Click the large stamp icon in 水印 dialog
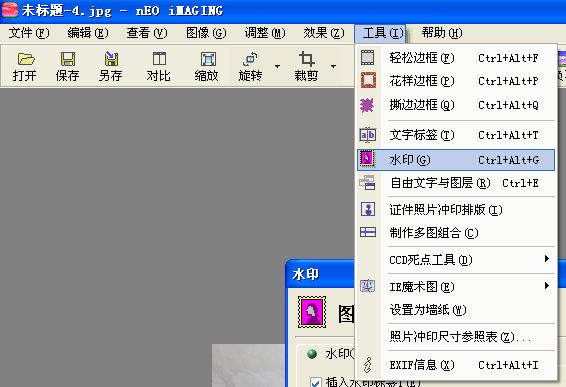 point(312,312)
